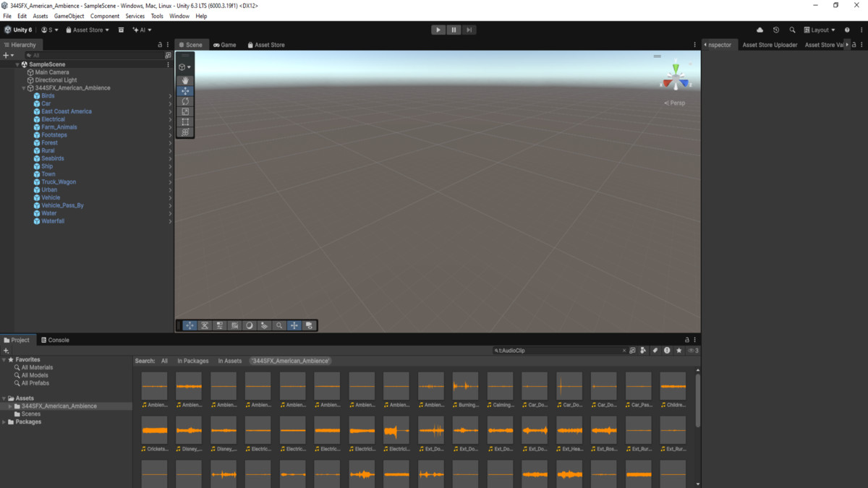Open the Unity cloud icon
The image size is (868, 488).
(x=759, y=30)
